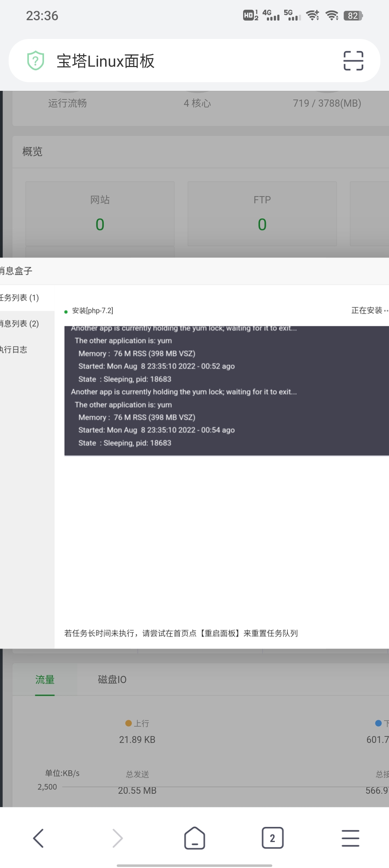
Task: Open the 网站 overview card
Action: [100, 214]
